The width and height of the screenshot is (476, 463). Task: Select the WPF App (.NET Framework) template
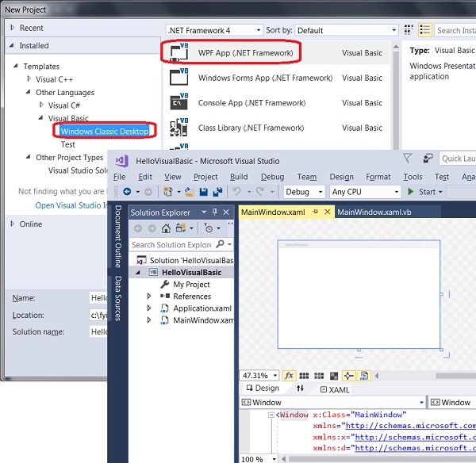pyautogui.click(x=275, y=52)
